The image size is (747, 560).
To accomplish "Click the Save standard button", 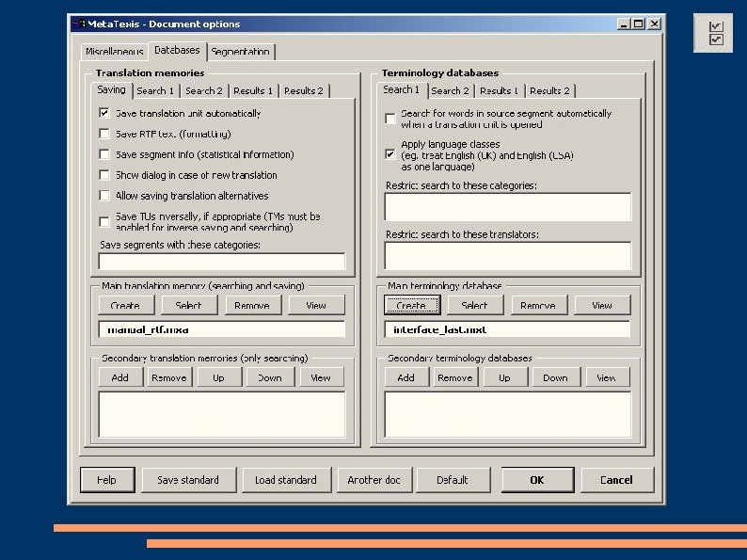I will 189,480.
